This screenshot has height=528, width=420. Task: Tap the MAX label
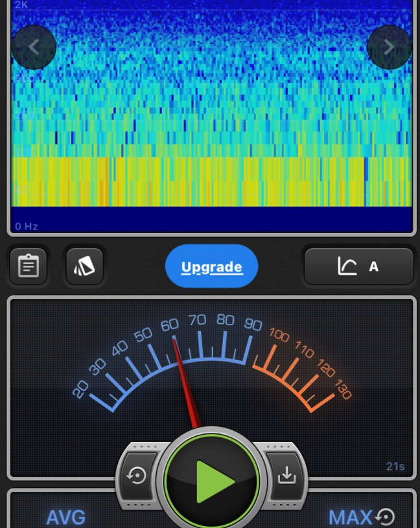pos(350,517)
